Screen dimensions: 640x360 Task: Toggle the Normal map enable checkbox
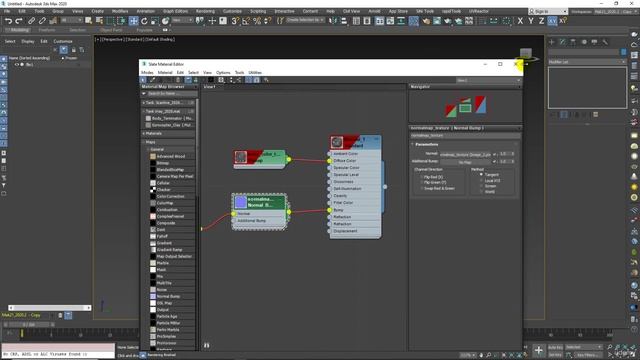(494, 154)
